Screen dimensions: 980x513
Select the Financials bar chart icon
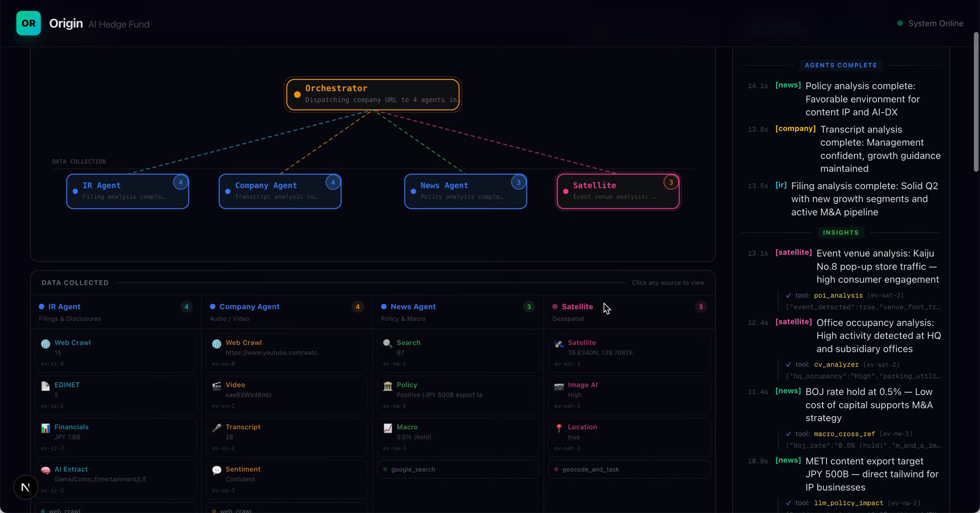(45, 428)
